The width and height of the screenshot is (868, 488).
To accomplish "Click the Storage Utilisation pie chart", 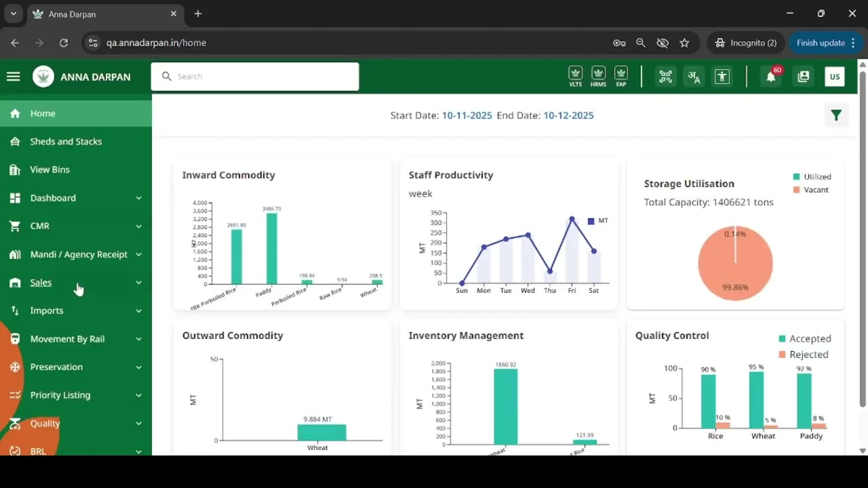I will pyautogui.click(x=735, y=263).
